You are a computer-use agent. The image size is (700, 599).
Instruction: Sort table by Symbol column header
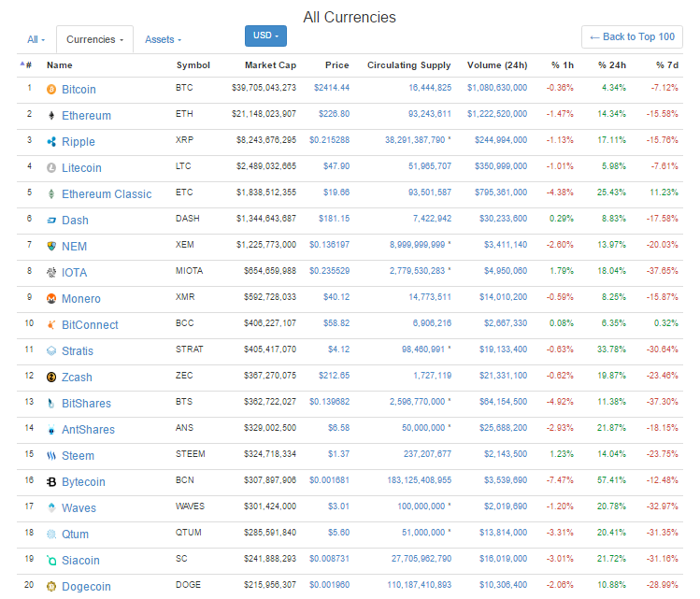tap(193, 65)
